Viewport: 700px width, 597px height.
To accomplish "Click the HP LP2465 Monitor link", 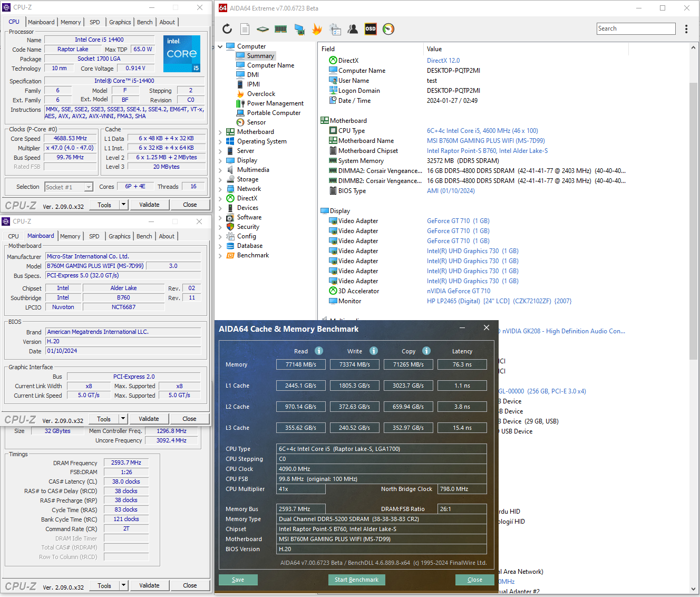I will (499, 301).
